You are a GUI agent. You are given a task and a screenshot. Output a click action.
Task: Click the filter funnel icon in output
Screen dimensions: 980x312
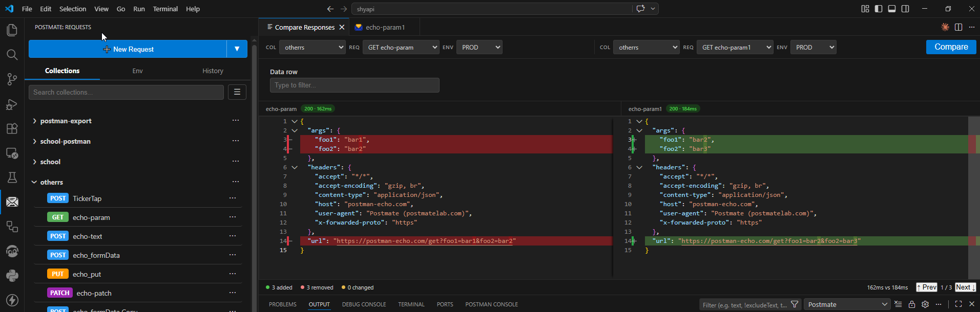point(795,305)
